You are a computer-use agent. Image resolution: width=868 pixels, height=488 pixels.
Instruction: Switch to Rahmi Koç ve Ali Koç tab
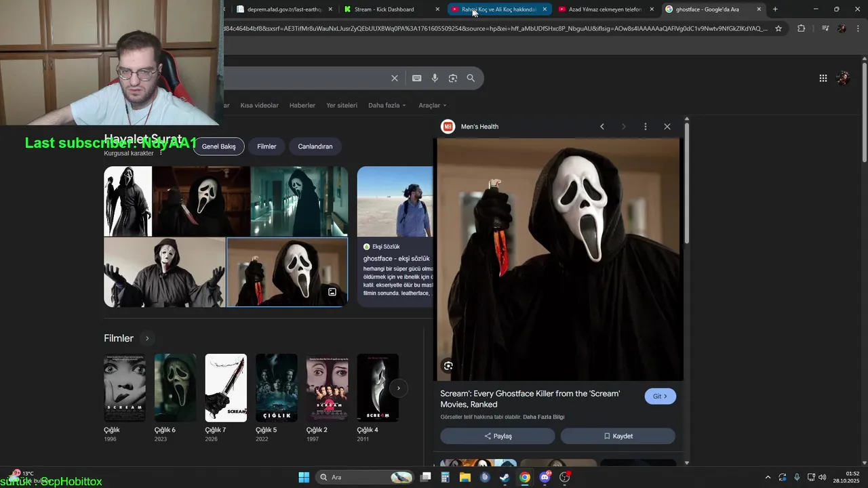tap(498, 9)
